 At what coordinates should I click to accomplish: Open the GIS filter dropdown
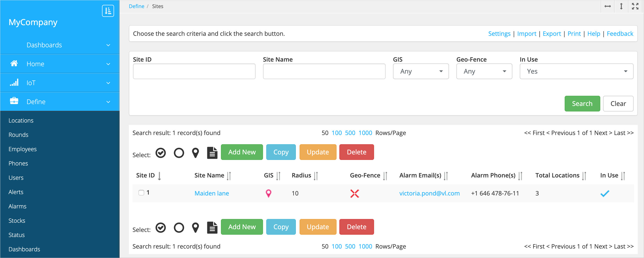coord(421,71)
